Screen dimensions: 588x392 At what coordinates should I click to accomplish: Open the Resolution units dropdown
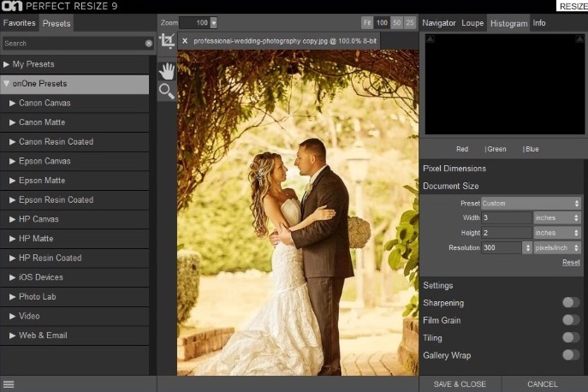coord(557,247)
